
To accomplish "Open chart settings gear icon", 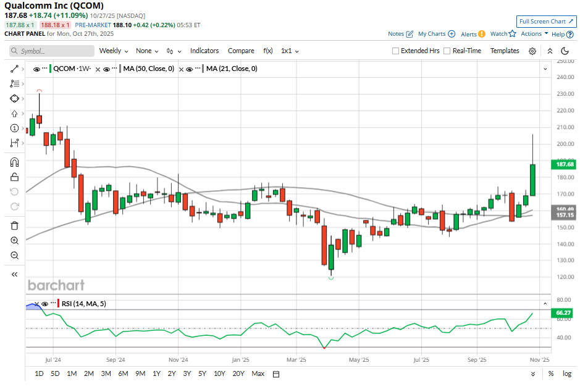I will pos(532,51).
